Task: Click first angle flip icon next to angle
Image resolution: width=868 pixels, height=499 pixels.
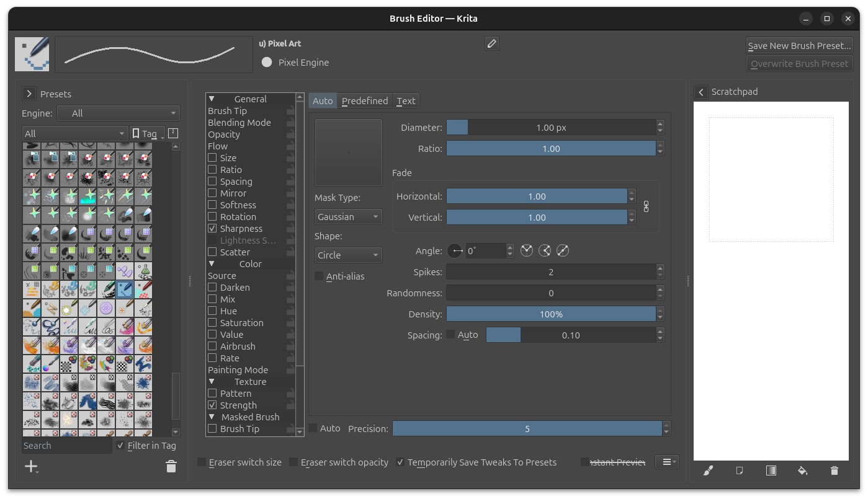Action: 527,251
